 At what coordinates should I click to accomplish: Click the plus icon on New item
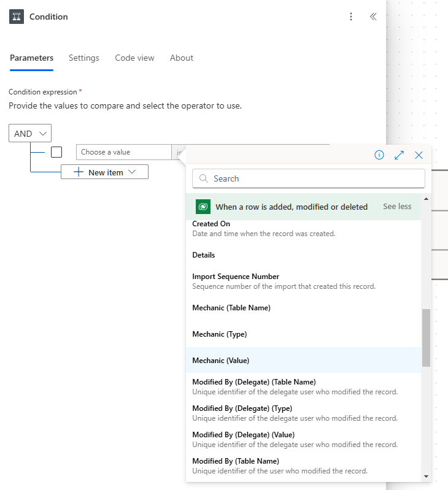pyautogui.click(x=79, y=172)
